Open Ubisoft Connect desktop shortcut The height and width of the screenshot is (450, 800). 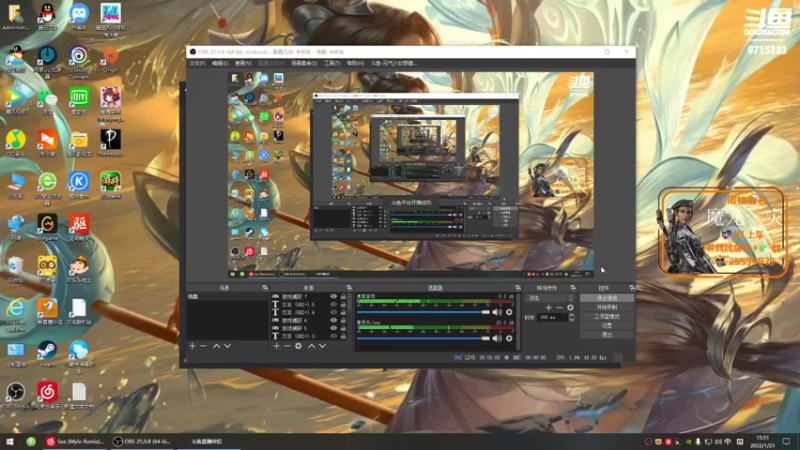(x=79, y=62)
